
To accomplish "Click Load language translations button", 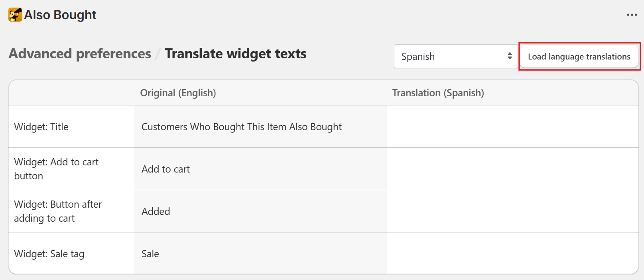I will click(x=579, y=57).
